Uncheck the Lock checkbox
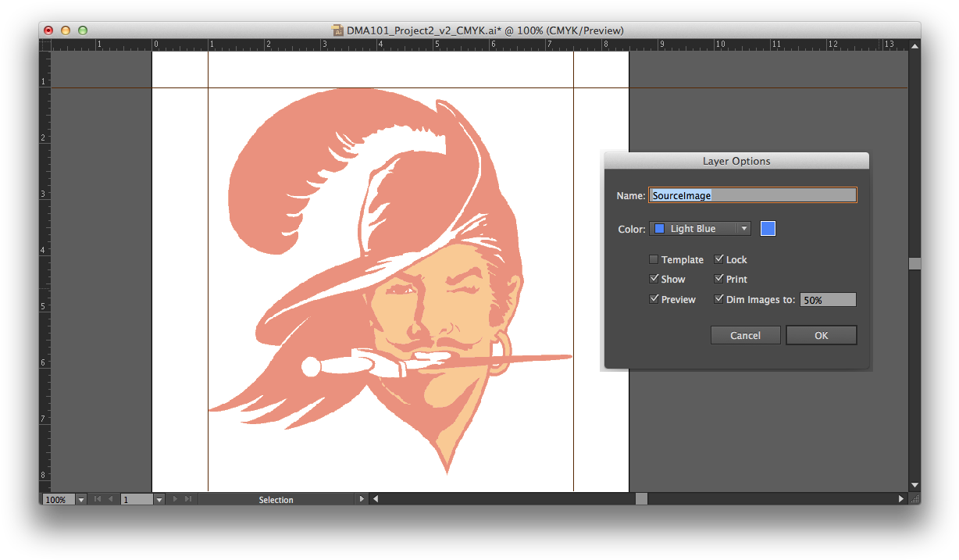 coord(719,260)
